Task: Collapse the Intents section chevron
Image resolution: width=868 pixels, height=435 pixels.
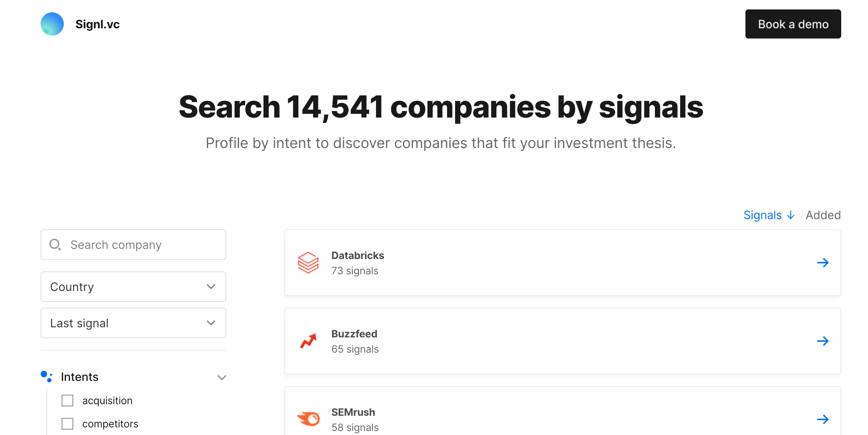Action: point(222,377)
